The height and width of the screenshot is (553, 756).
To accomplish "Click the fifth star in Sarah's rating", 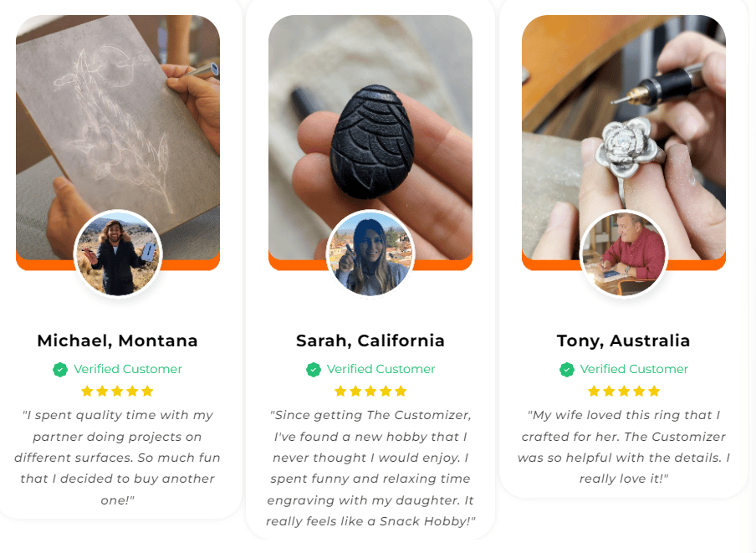I will pos(401,391).
